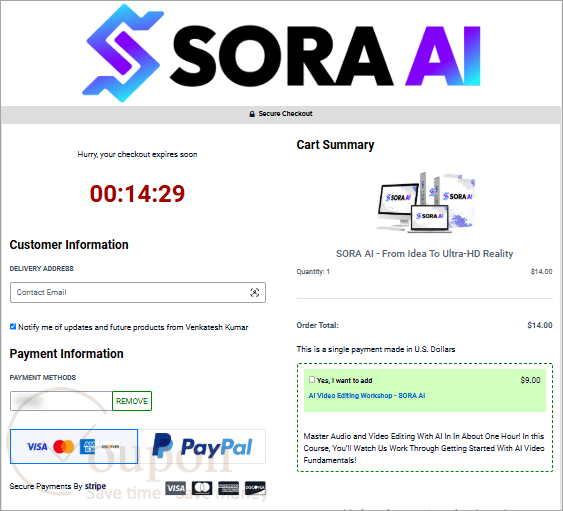563x511 pixels.
Task: Open AI Video Editing Workshop - SORA AI link
Action: pos(367,396)
